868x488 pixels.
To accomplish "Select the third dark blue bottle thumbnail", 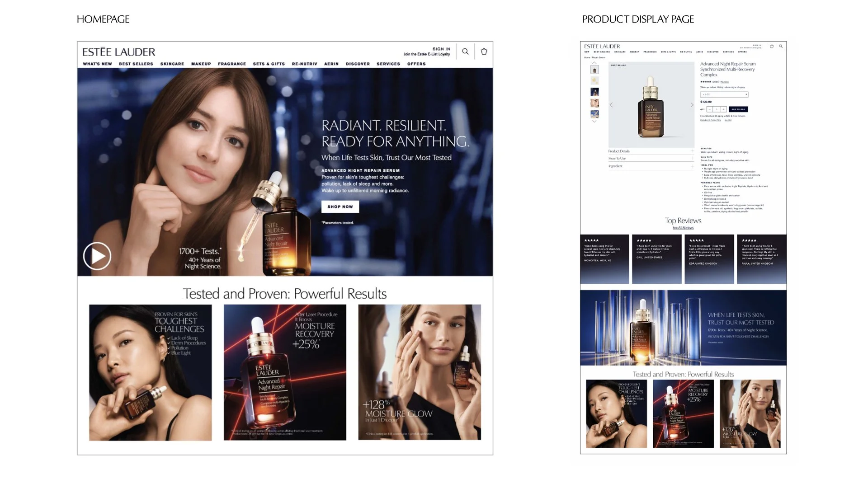I will 594,92.
